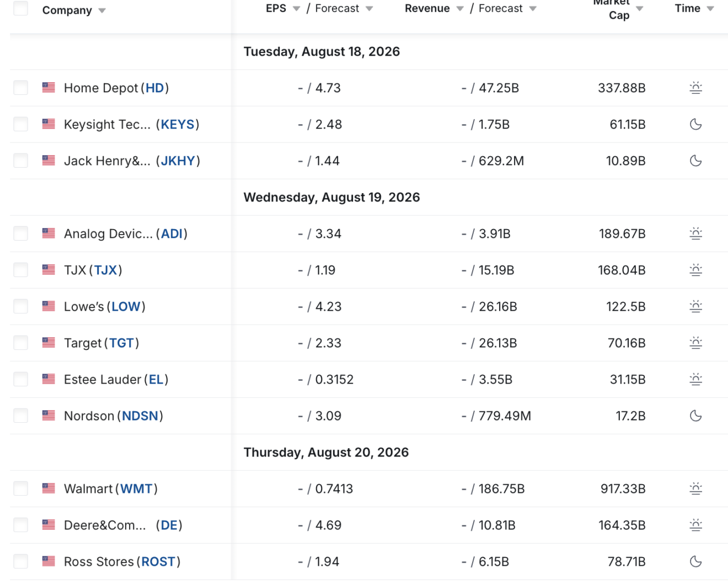Open the WMT ticker link

136,489
